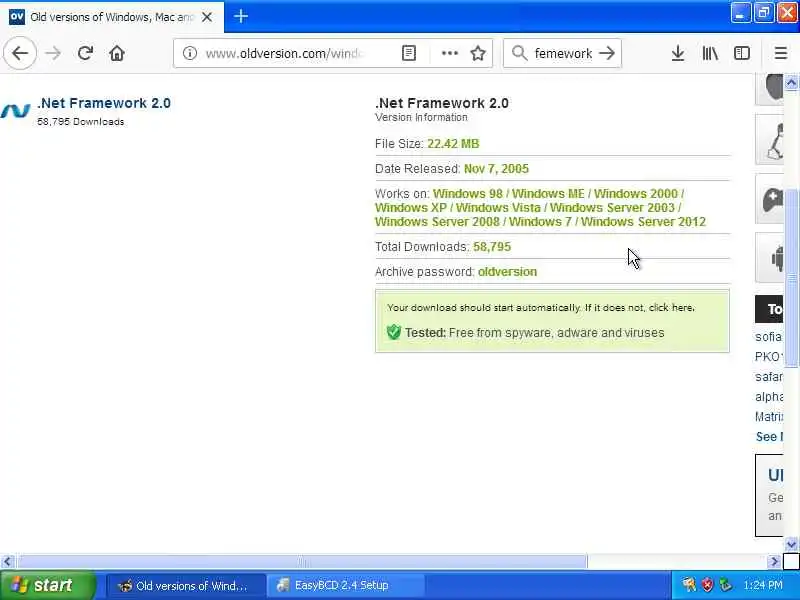Click the 'Nov 7, 2005' release date
The image size is (800, 600).
click(x=496, y=169)
